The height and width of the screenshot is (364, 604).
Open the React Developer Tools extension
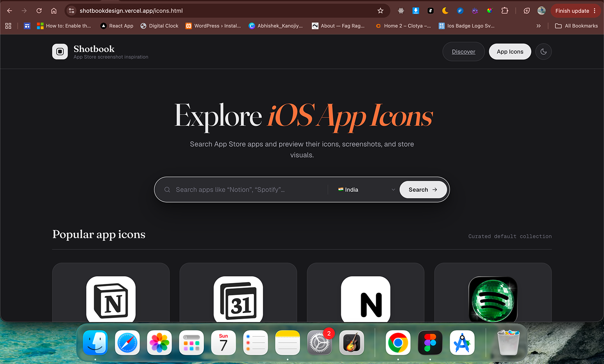point(401,11)
